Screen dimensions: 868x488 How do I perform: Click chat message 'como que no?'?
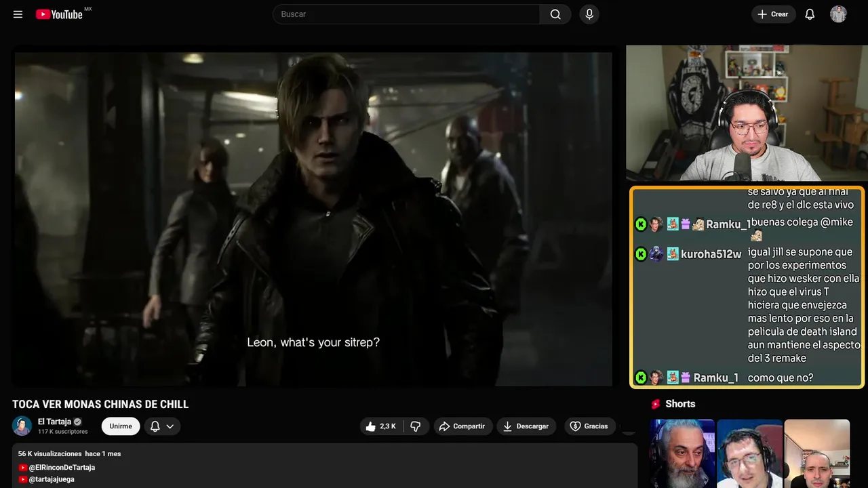[780, 378]
